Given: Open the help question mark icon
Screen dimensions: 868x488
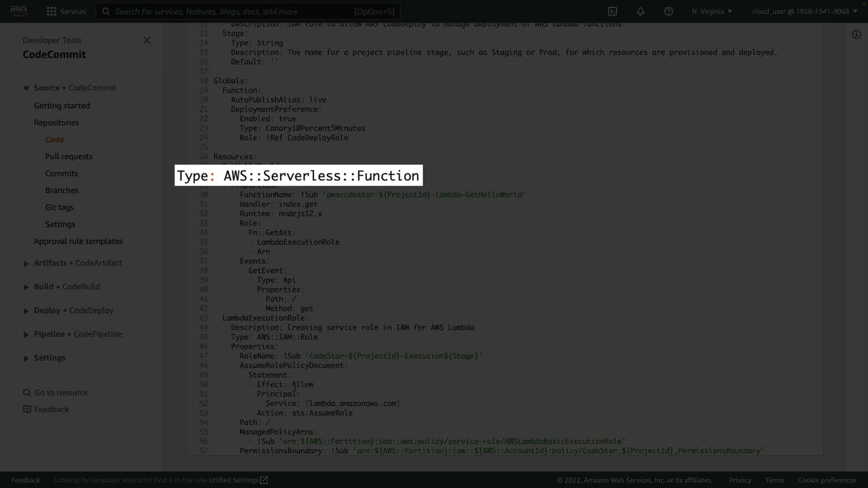Looking at the screenshot, I should [669, 11].
